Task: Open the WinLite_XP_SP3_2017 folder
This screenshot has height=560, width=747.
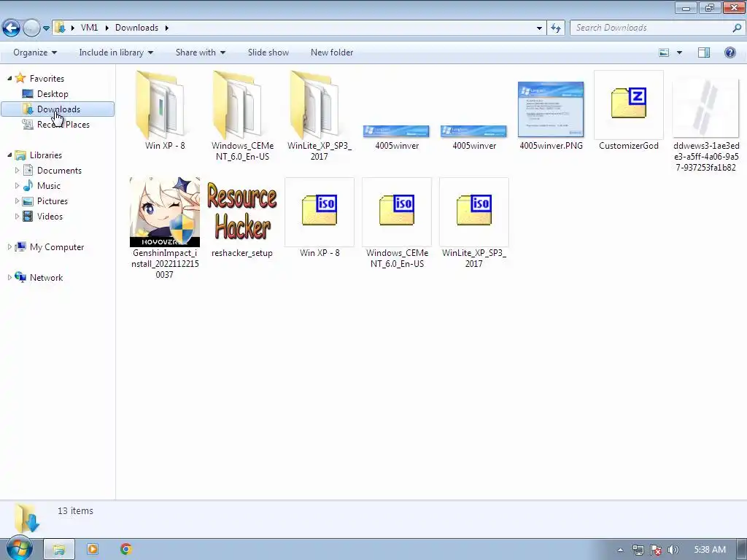Action: pos(320,115)
